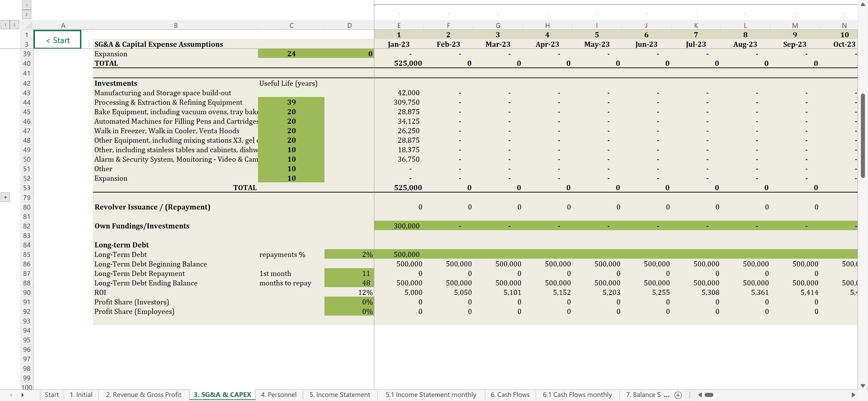The width and height of the screenshot is (868, 401).
Task: Click the < Start navigation button
Action: pyautogui.click(x=58, y=40)
